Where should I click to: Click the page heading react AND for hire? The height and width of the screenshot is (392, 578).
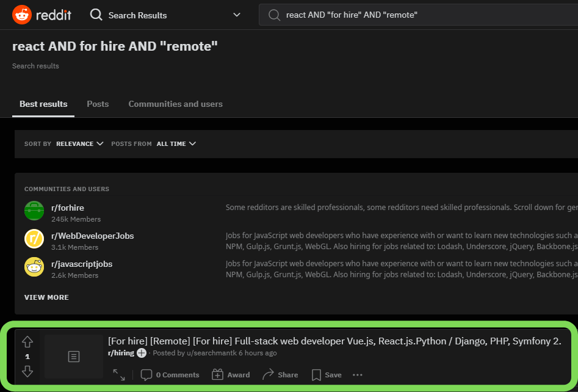115,46
